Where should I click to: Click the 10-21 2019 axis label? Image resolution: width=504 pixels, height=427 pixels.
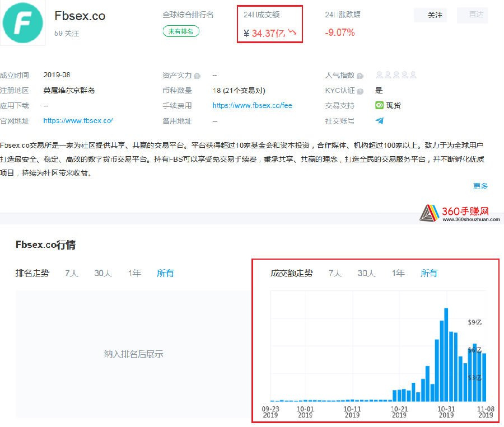tap(399, 411)
